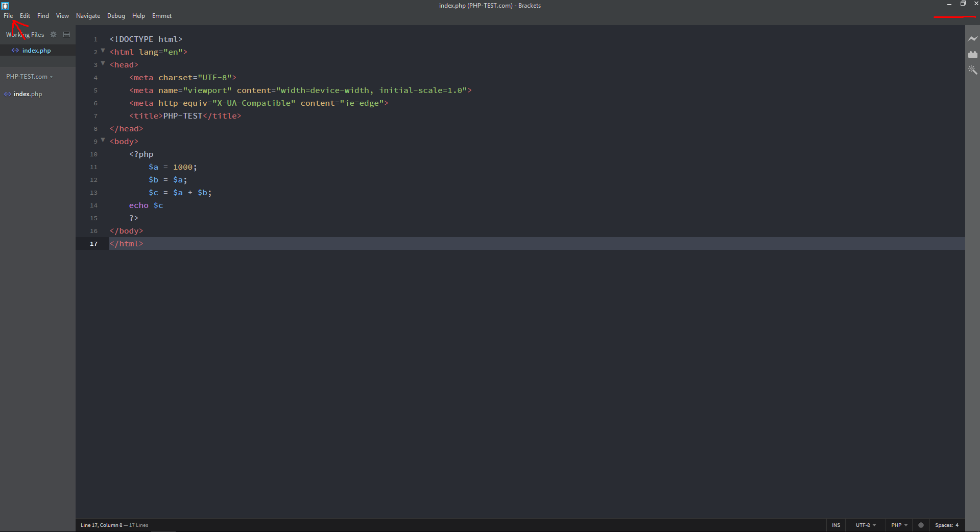The image size is (980, 532).
Task: Run the magic wand beautify extension icon
Action: pos(973,70)
